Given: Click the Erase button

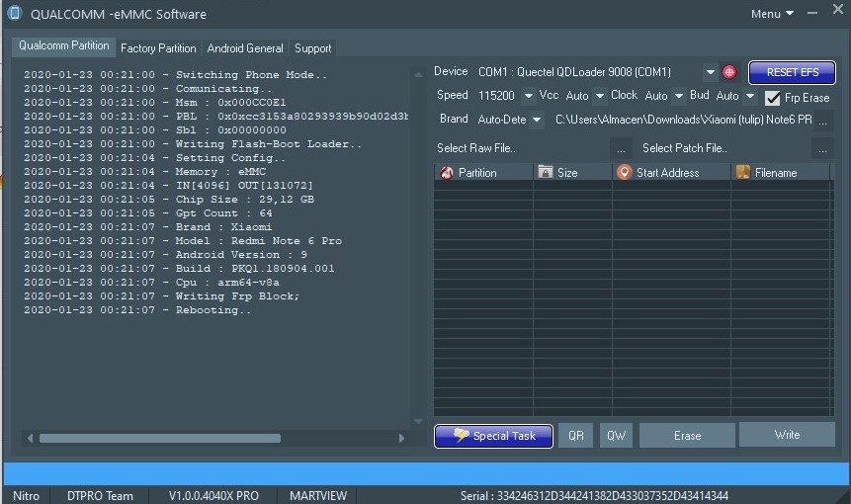Looking at the screenshot, I should point(687,436).
